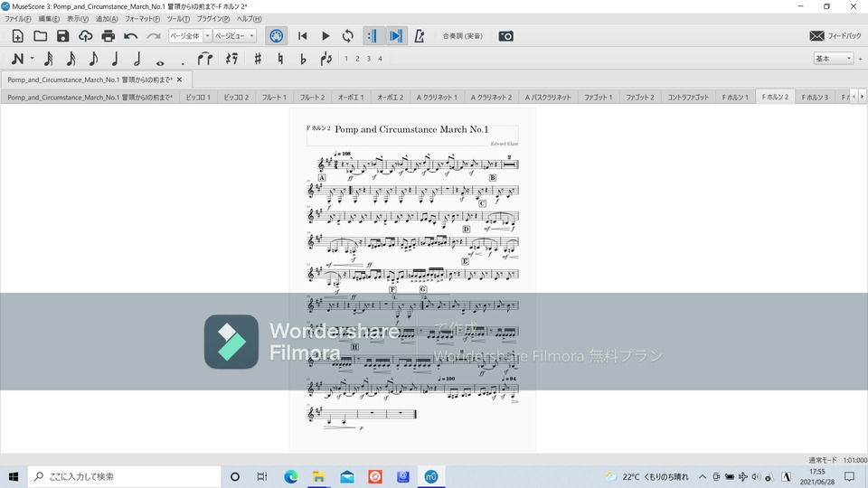
Task: Switch to the F ホルン 3 part tab
Action: click(815, 98)
